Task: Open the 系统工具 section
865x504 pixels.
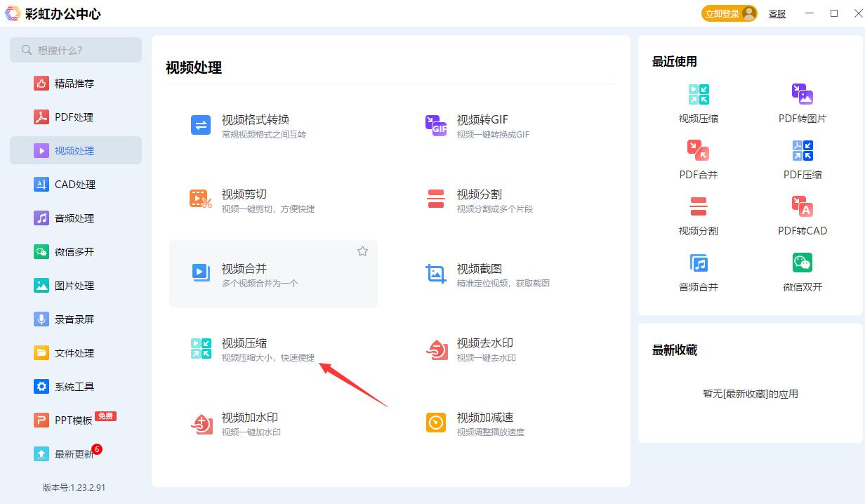Action: tap(76, 386)
